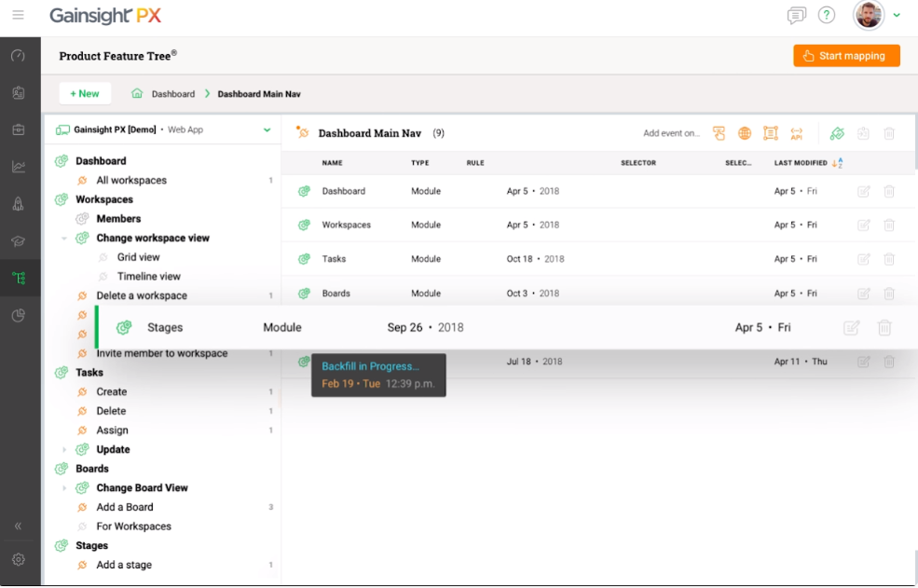Delete the Stages module row
This screenshot has height=588, width=918.
click(x=884, y=327)
